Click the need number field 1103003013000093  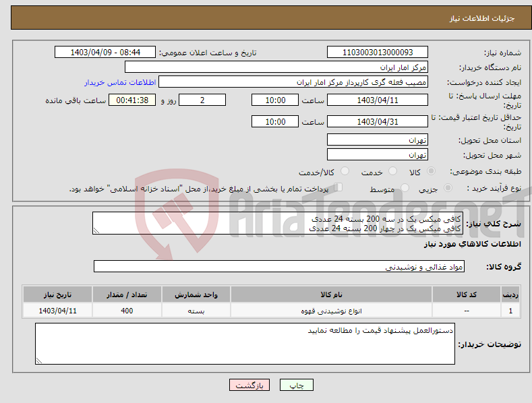378,53
